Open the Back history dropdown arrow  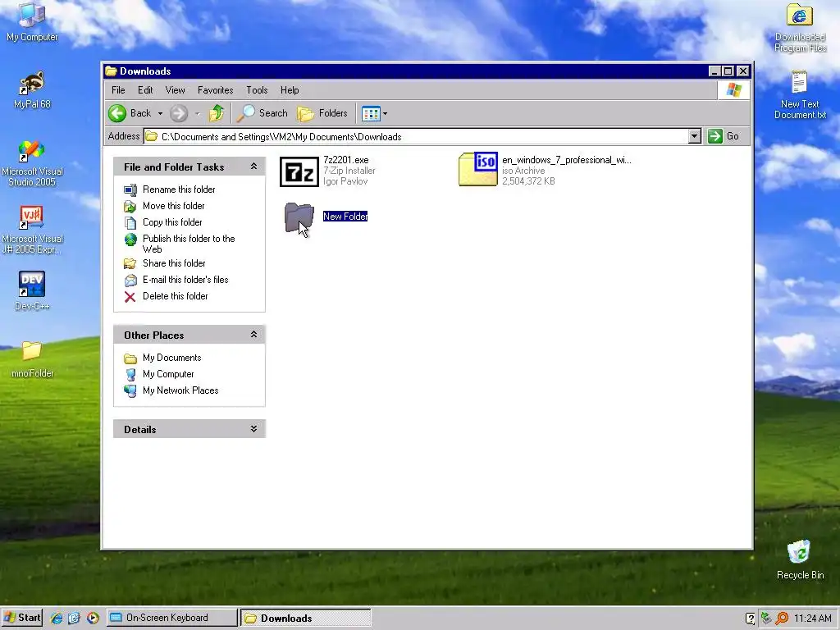click(x=160, y=113)
